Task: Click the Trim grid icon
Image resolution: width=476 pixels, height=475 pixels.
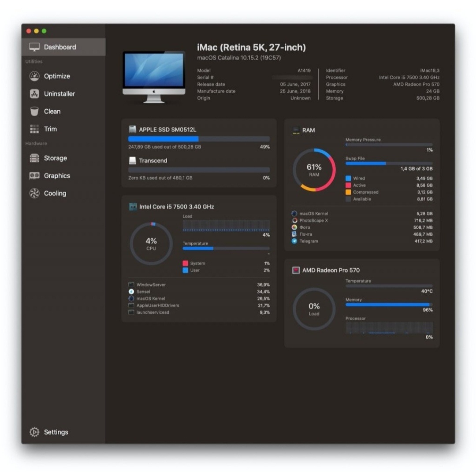Action: 34,129
